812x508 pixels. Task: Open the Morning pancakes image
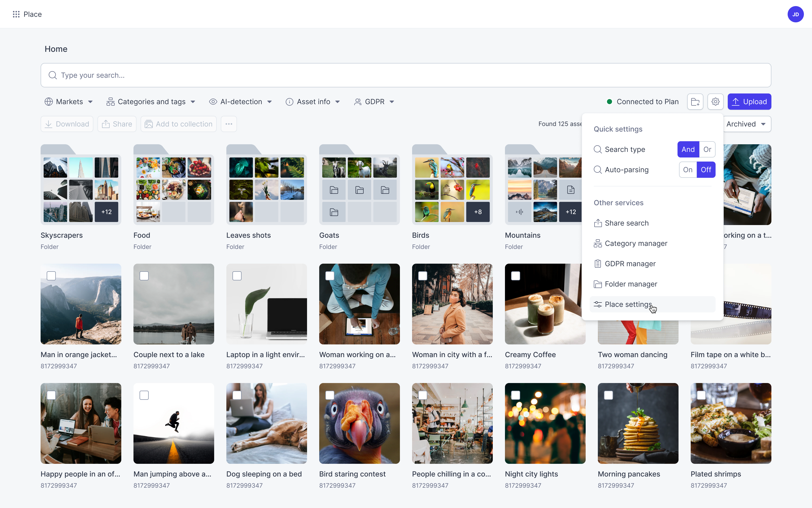(x=638, y=423)
